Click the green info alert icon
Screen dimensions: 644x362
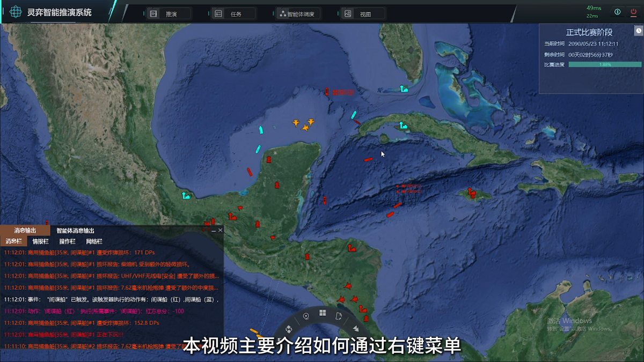[618, 12]
